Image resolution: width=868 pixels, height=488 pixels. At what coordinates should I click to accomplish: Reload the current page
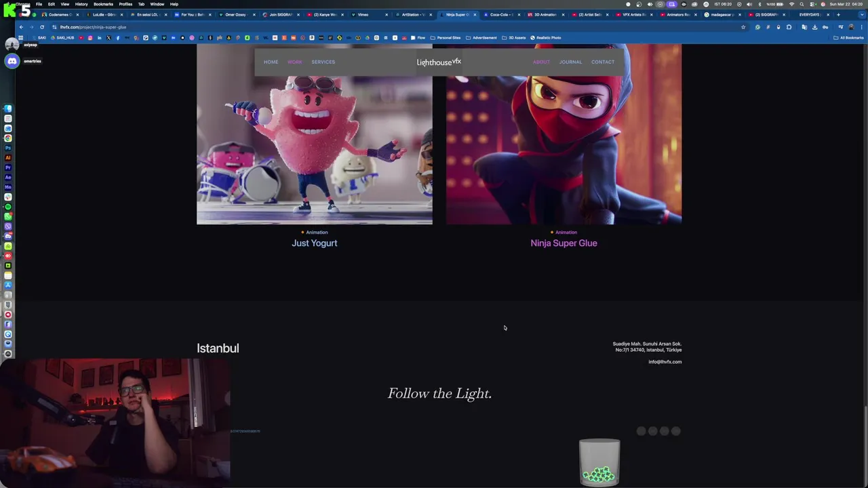tap(42, 27)
